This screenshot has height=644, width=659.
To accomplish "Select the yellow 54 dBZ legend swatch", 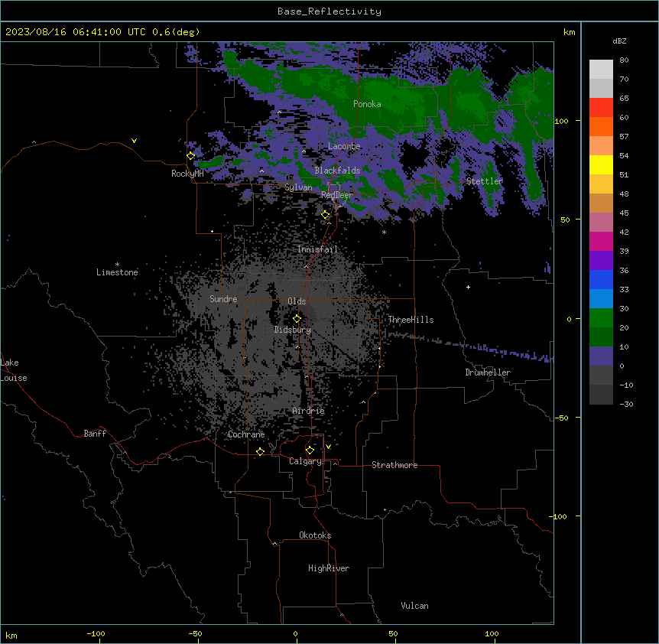I will pos(601,164).
